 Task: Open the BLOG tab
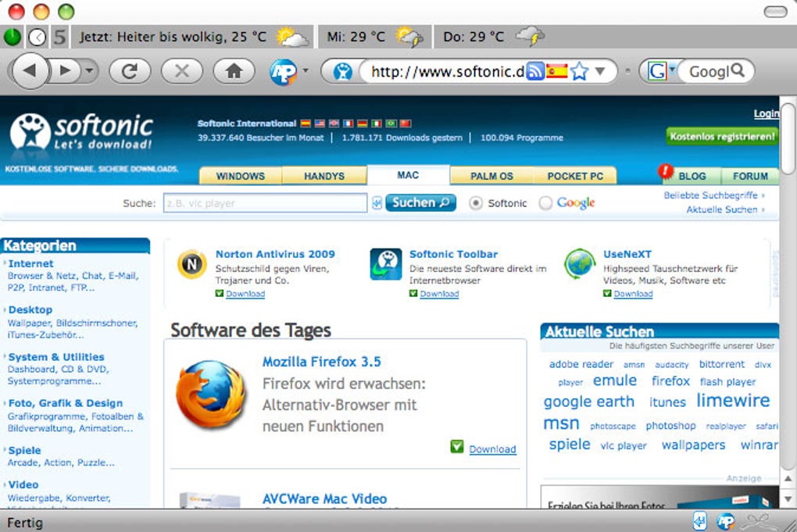point(692,176)
